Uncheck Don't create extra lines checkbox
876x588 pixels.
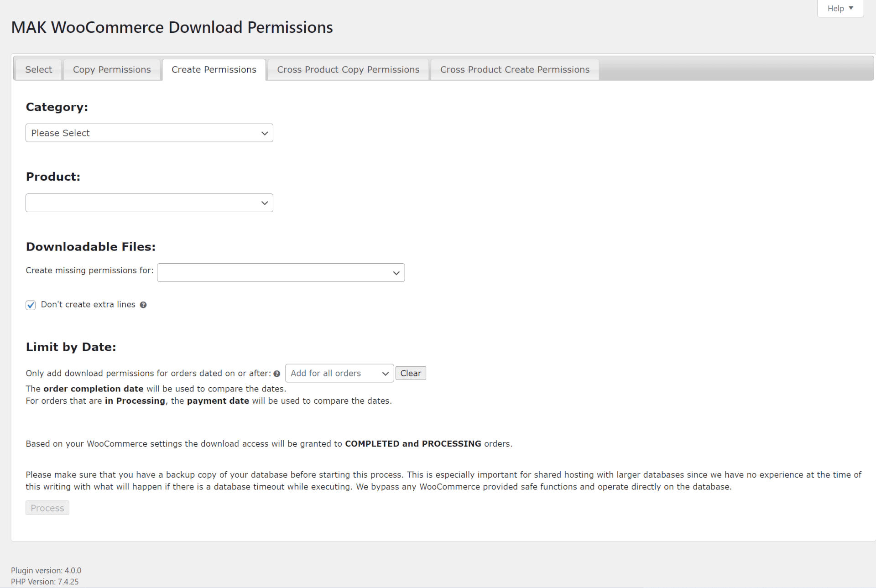point(31,305)
